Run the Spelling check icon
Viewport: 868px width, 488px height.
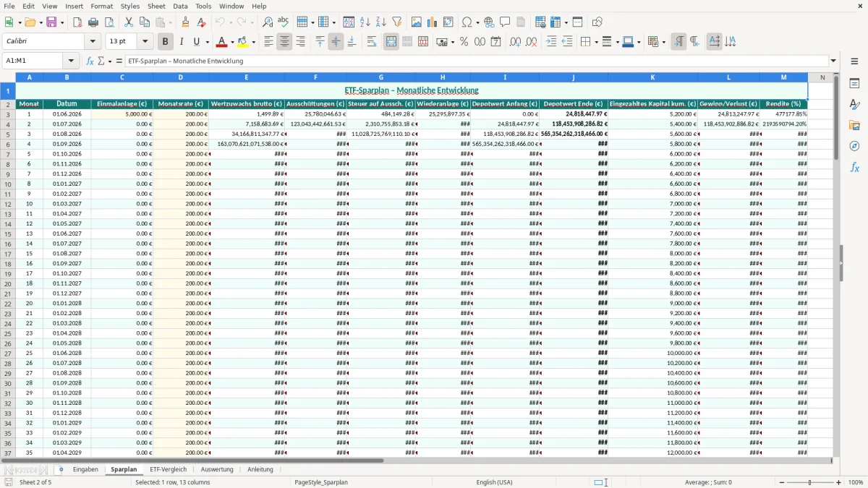[283, 22]
